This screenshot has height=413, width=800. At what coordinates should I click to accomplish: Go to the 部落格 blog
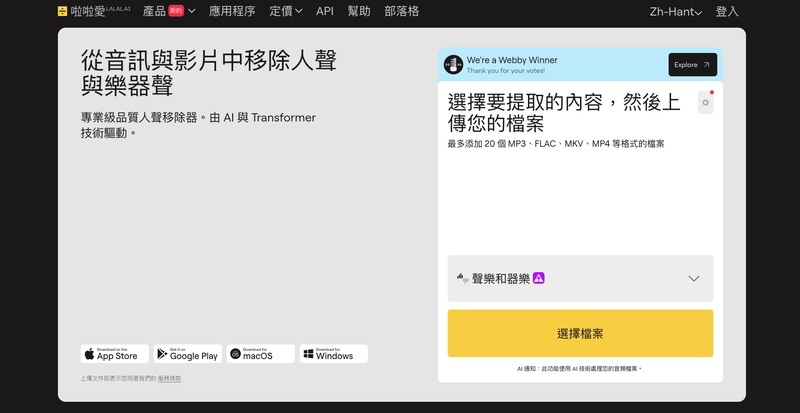click(x=402, y=11)
